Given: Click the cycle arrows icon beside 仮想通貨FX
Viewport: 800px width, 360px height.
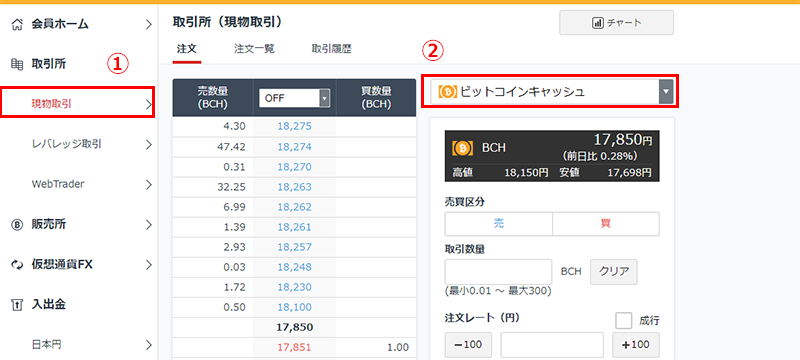Looking at the screenshot, I should pyautogui.click(x=17, y=265).
